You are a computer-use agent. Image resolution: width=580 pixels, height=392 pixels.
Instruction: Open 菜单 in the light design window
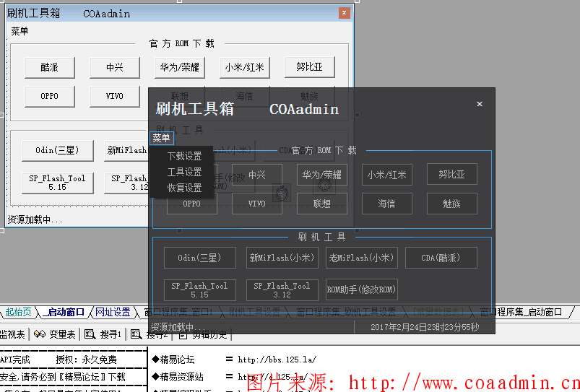tap(20, 31)
